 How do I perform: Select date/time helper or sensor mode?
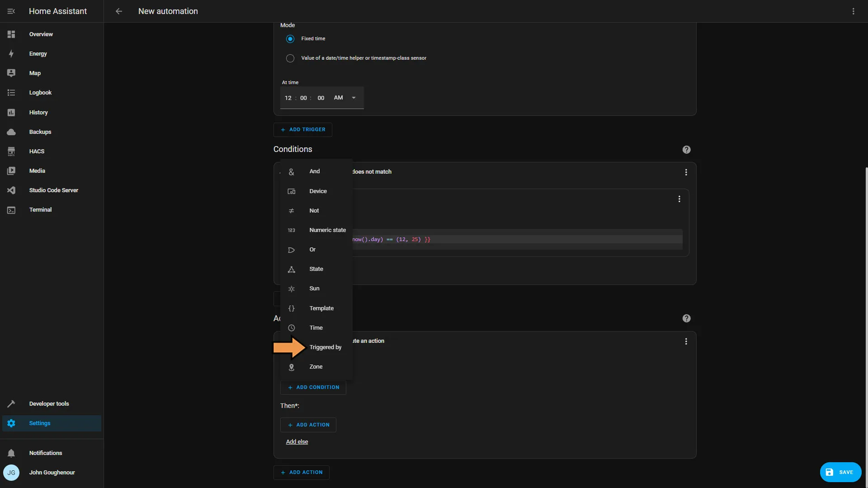(290, 58)
